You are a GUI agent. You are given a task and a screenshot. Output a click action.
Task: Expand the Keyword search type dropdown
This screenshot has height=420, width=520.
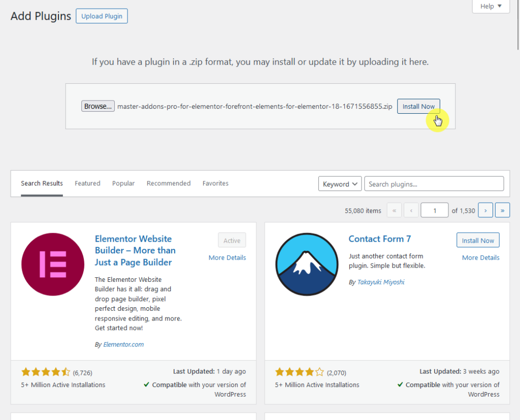pos(340,184)
